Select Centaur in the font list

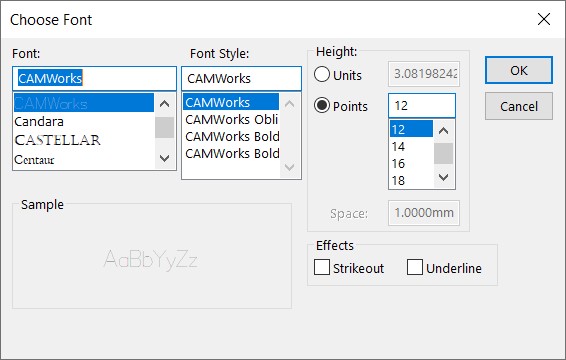(84, 159)
